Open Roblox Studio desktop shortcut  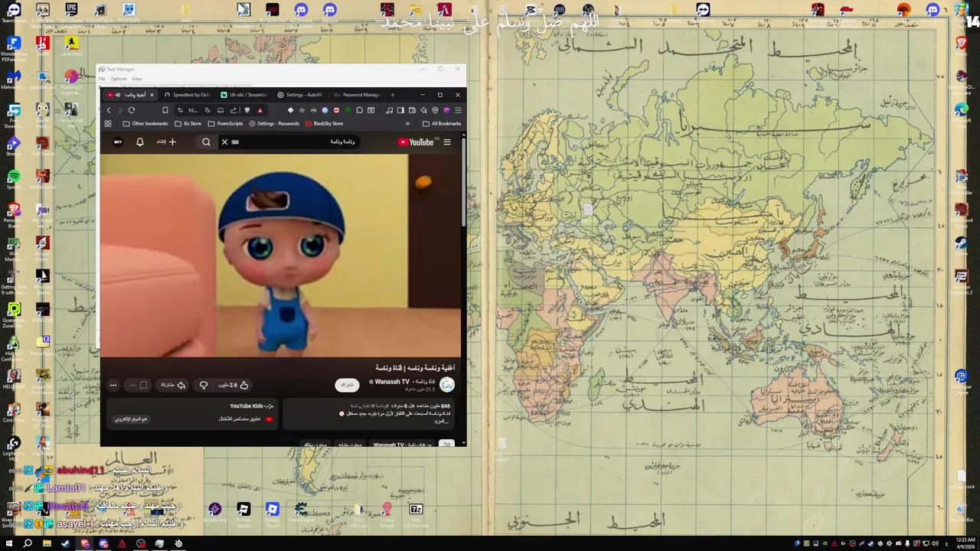click(x=243, y=514)
